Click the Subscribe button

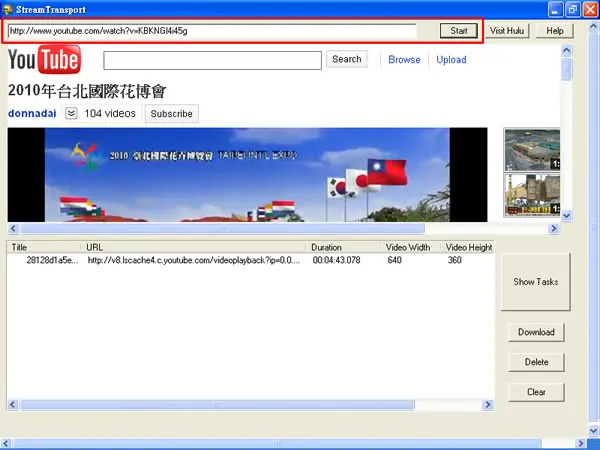click(171, 114)
